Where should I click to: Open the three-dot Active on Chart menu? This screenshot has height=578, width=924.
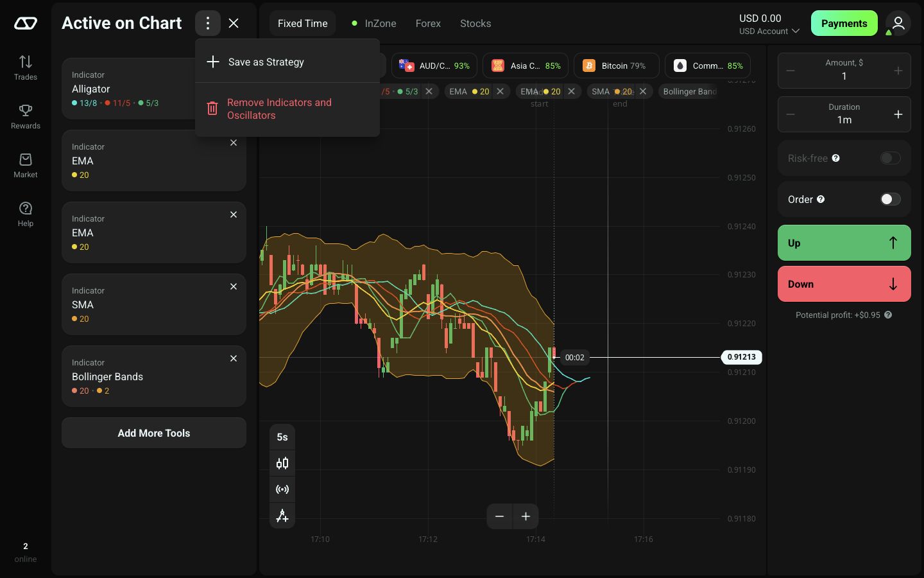(208, 23)
